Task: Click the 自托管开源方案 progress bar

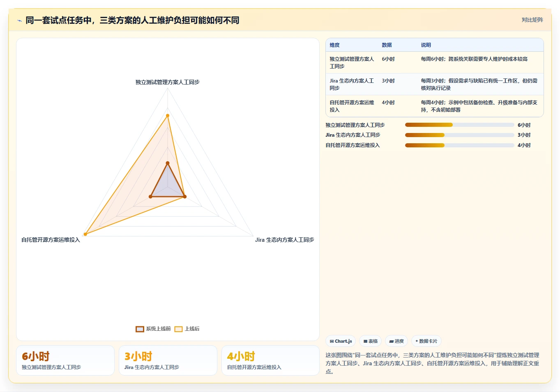Action: point(459,145)
